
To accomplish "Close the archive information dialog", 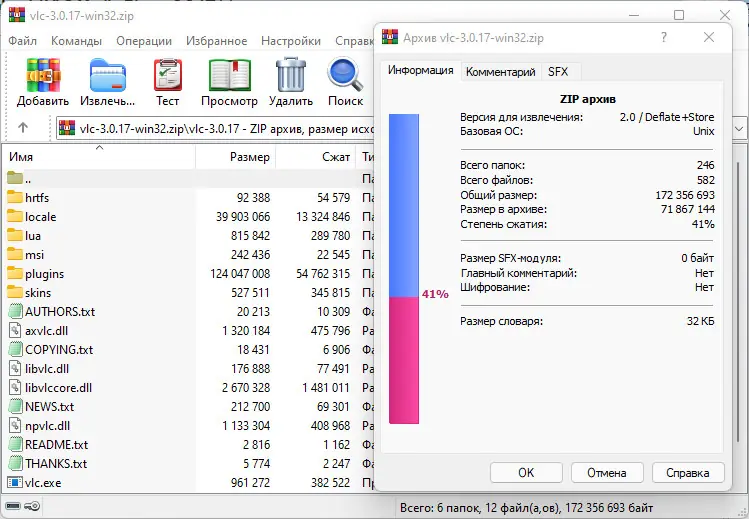I will pos(709,37).
